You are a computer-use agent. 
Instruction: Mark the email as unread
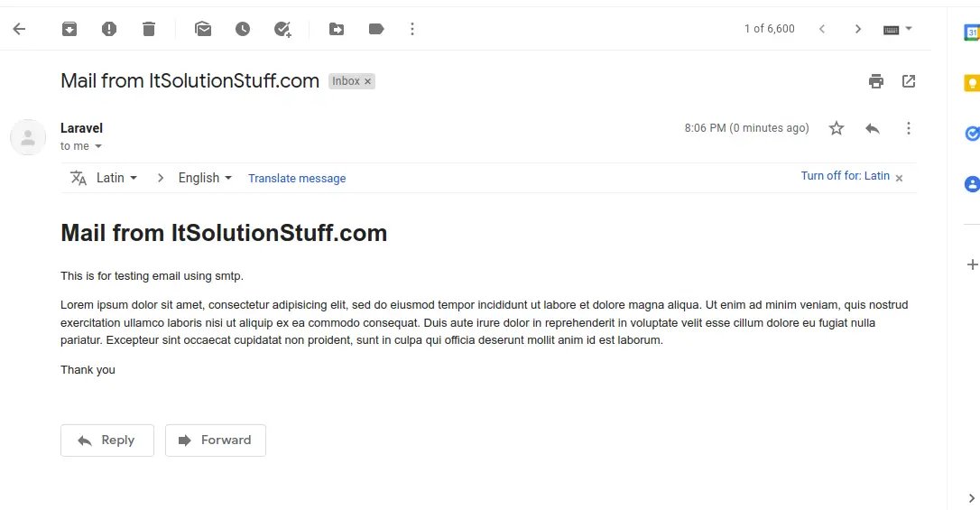point(203,29)
